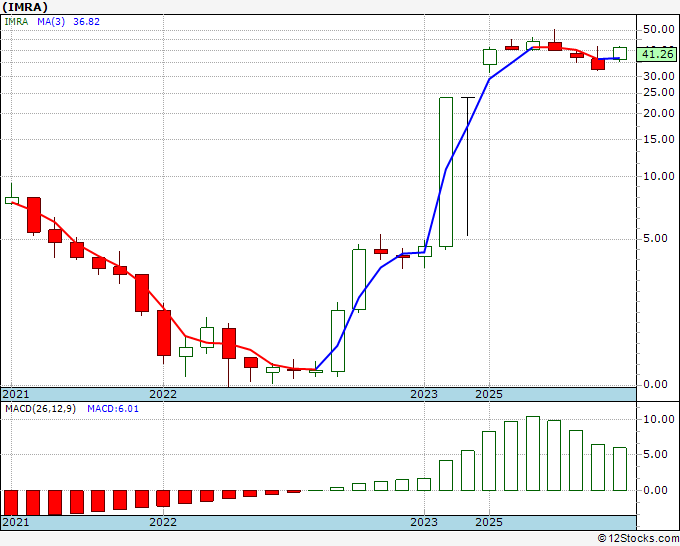Viewport: 680px width, 546px height.
Task: Click the 20.00 price axis label
Action: 659,113
